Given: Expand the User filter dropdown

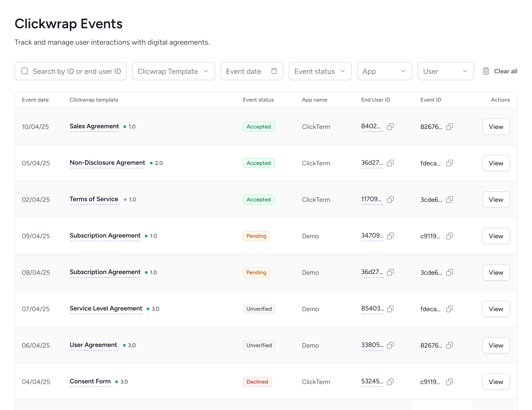Looking at the screenshot, I should pyautogui.click(x=446, y=71).
